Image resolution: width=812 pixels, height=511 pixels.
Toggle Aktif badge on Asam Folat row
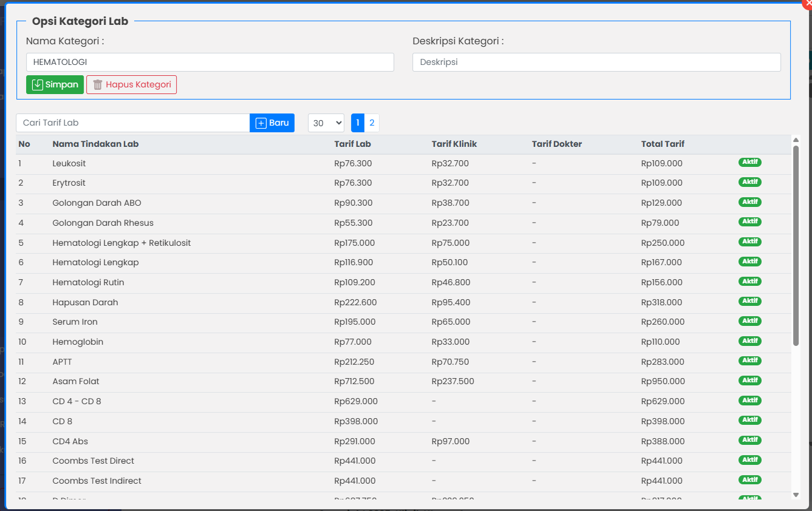(749, 381)
